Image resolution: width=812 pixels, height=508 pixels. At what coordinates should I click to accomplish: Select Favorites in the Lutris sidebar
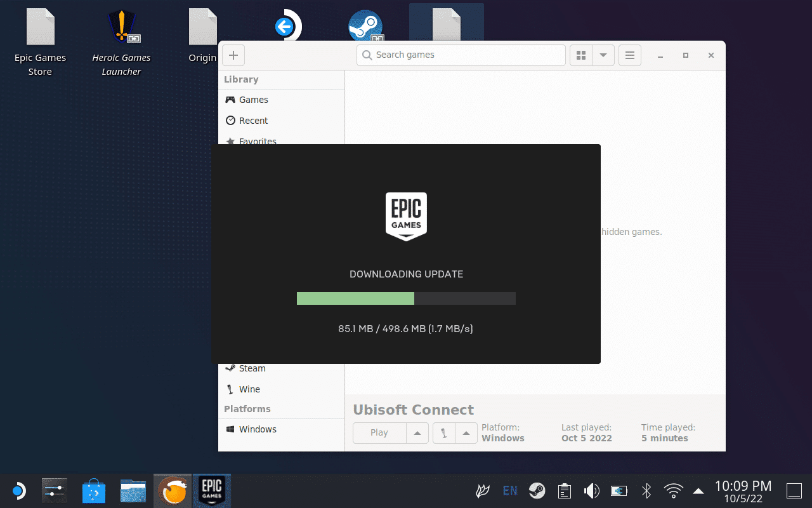click(x=281, y=140)
